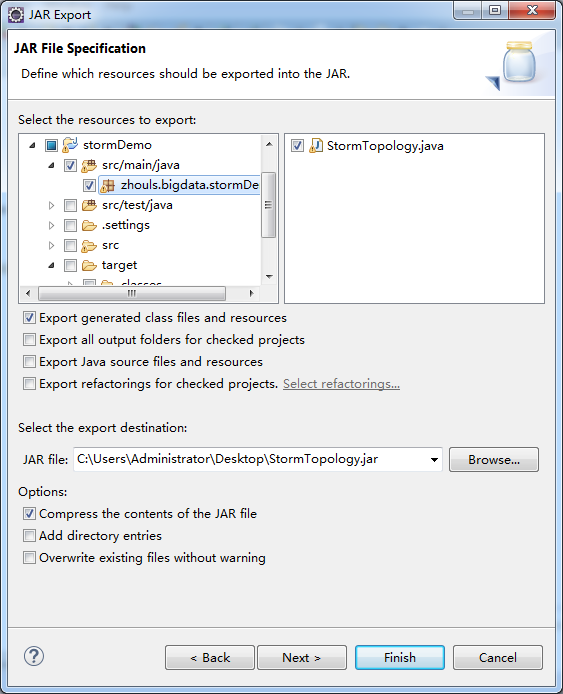Disable Export generated class files and resources
Screen dimensions: 563x694
29,318
